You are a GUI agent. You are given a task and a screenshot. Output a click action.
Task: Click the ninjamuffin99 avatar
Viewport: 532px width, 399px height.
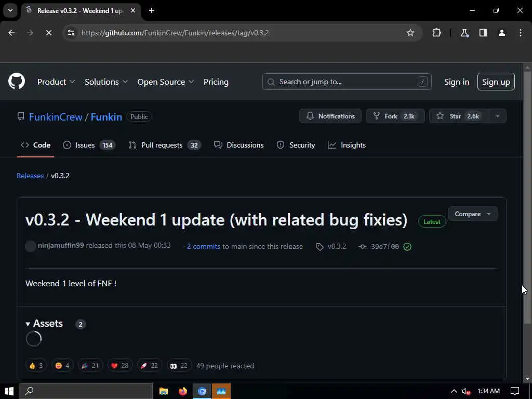pyautogui.click(x=31, y=246)
